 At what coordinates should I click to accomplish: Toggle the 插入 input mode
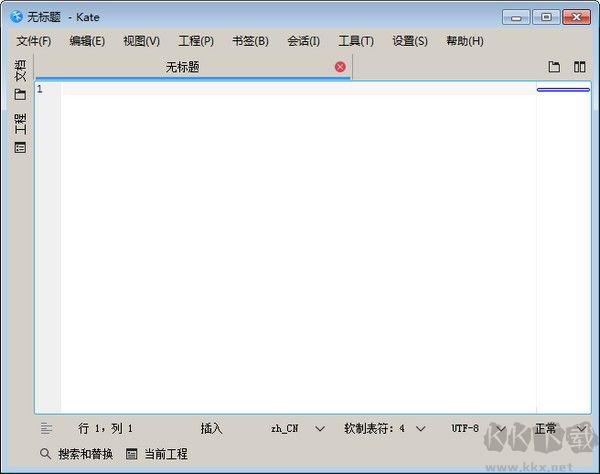(211, 428)
